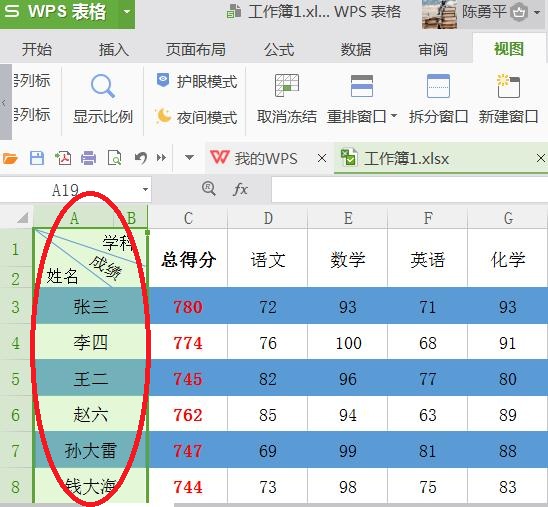This screenshot has width=548, height=507.
Task: Click the total score cell 762
Action: click(188, 414)
